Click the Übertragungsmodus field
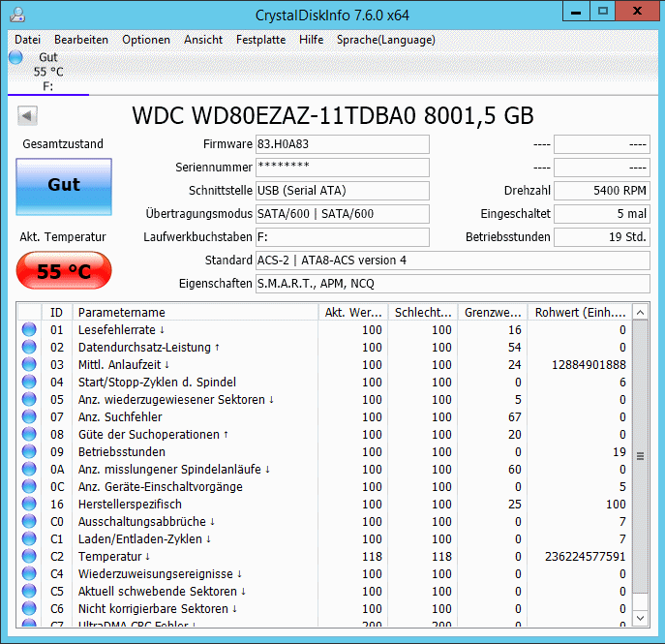 (x=343, y=214)
